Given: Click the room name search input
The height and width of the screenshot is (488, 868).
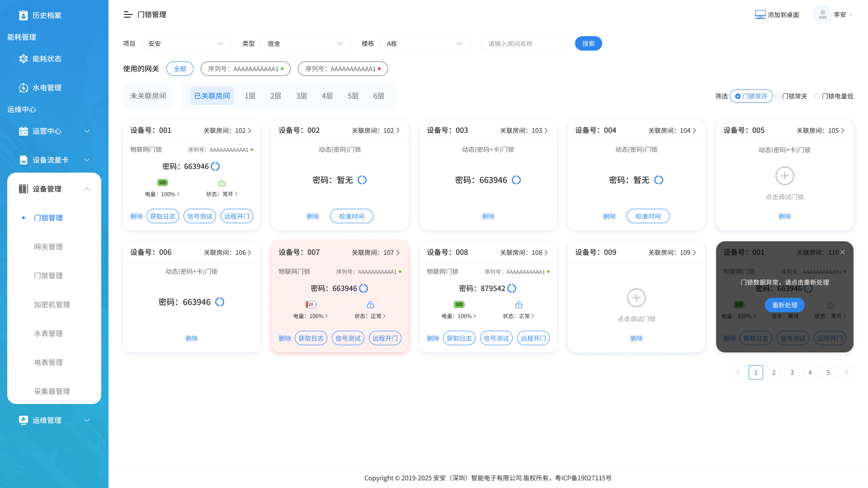Looking at the screenshot, I should [x=526, y=43].
